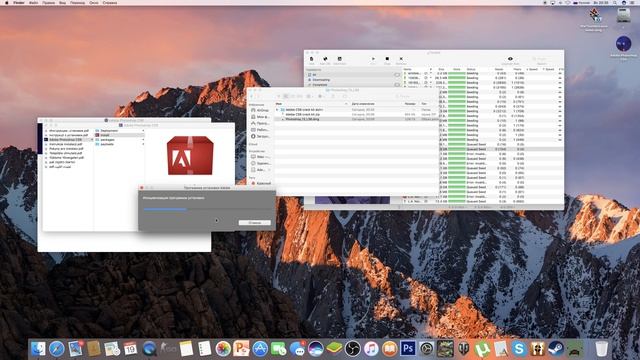Screen dimensions: 640x360
Task: Open the Правка menu
Action: coord(49,2)
